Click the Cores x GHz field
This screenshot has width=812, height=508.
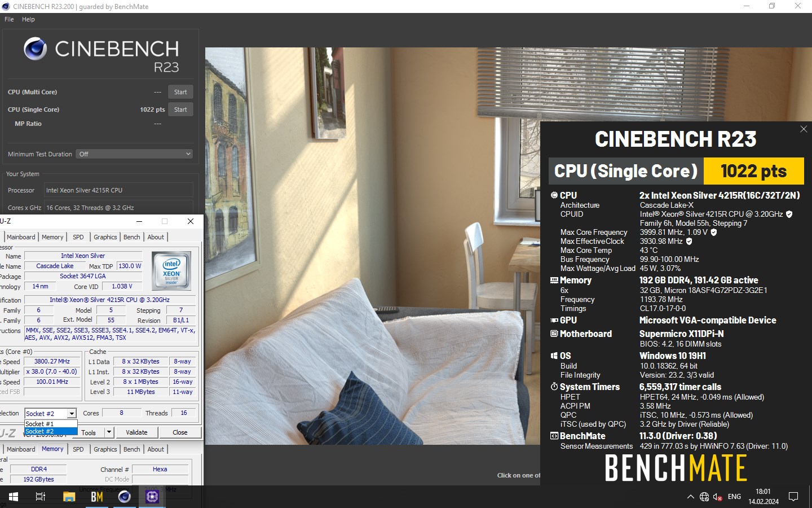(x=118, y=207)
